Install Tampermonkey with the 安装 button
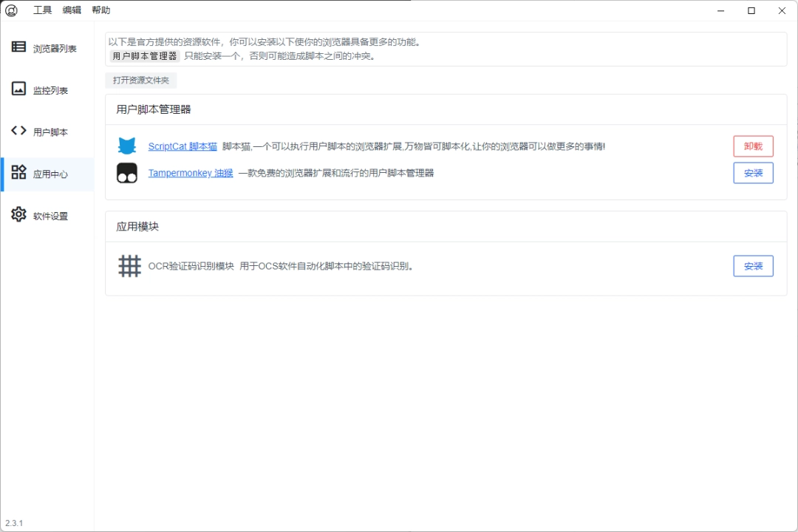Screen dimensions: 798x532 [x=753, y=173]
